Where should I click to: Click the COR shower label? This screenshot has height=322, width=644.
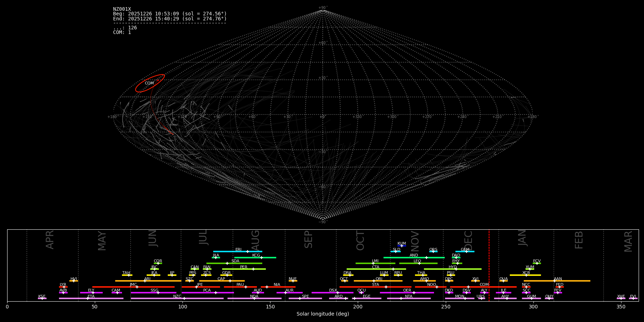(x=158, y=261)
